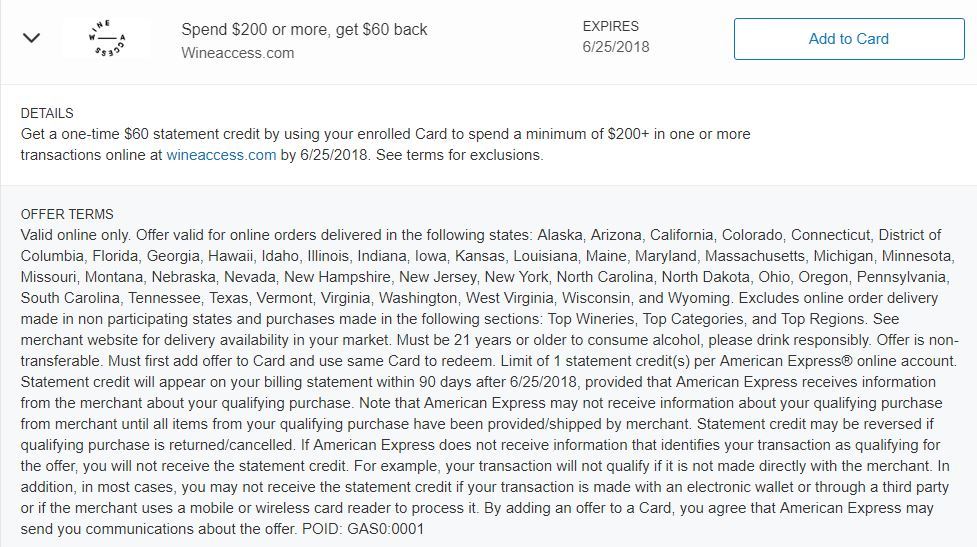Click the 'Must be 21 years or older' sentence
The image size is (977, 547).
[x=634, y=340]
